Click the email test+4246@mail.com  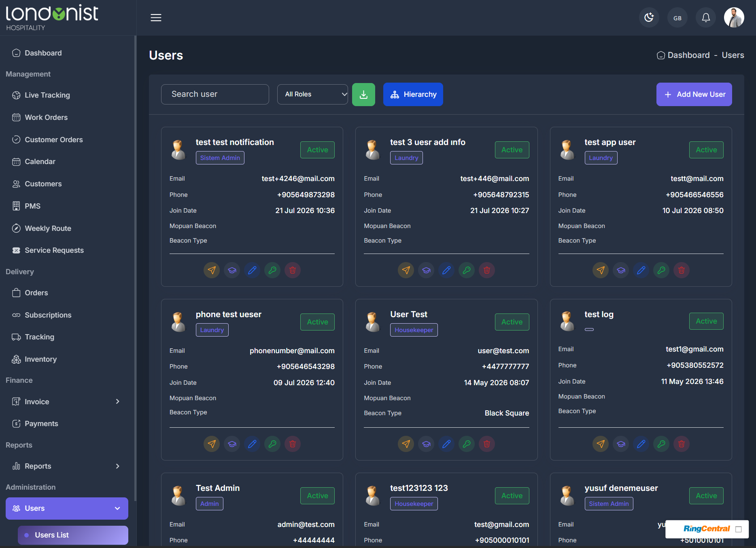(x=298, y=179)
